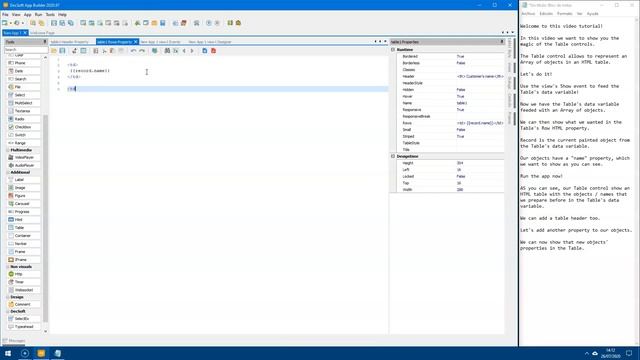Select the Checkbox control tool

click(24, 127)
